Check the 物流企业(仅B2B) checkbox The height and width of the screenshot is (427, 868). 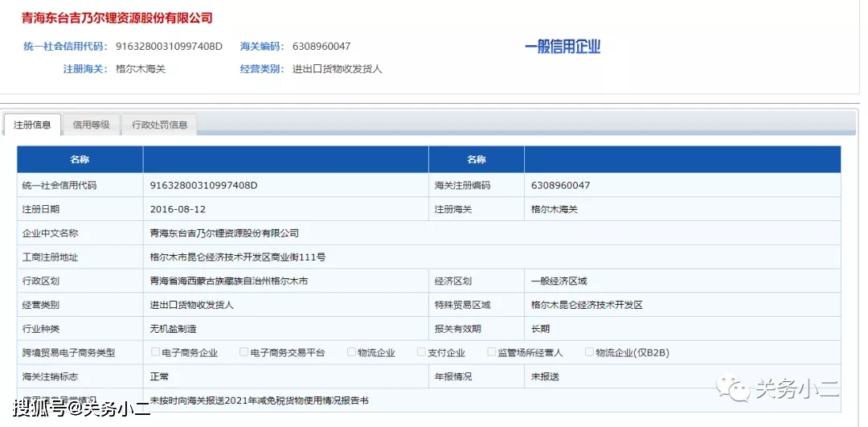click(x=589, y=352)
